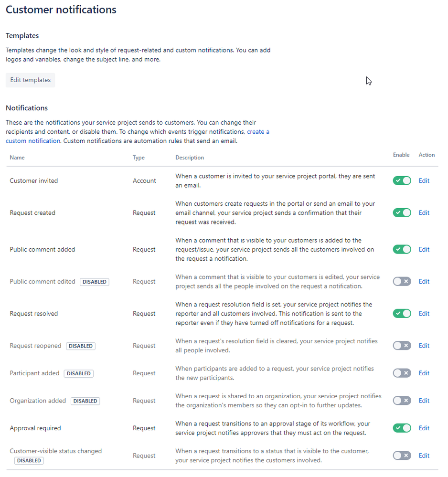Open Edit for Request reopened row
The image size is (448, 477).
coord(424,346)
